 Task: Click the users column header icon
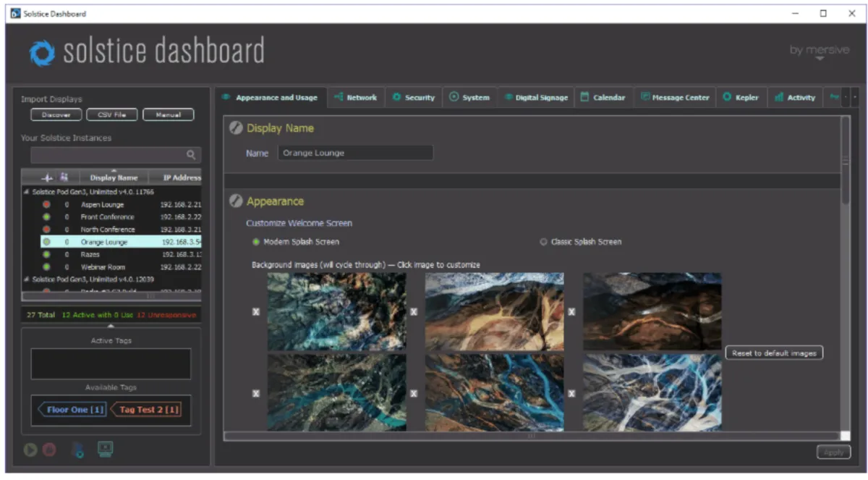coord(64,177)
